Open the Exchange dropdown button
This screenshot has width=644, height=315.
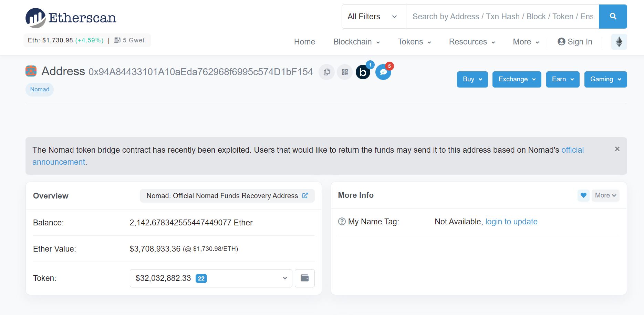pos(517,79)
